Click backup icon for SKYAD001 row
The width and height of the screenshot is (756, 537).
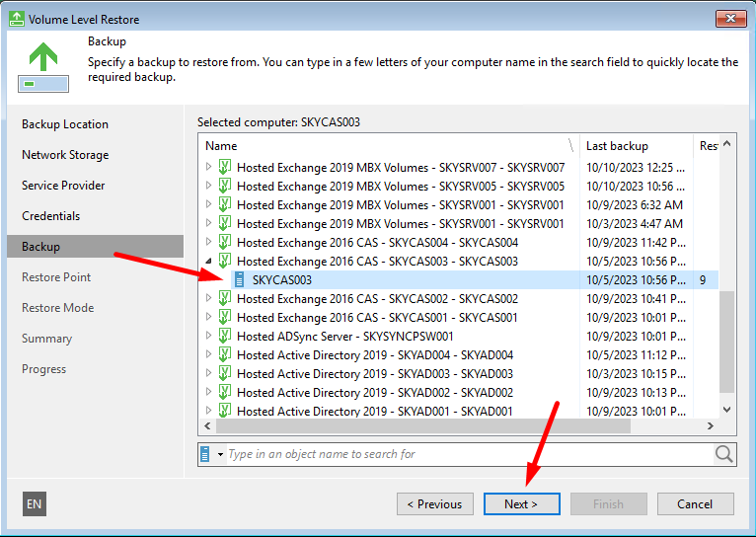coord(225,411)
